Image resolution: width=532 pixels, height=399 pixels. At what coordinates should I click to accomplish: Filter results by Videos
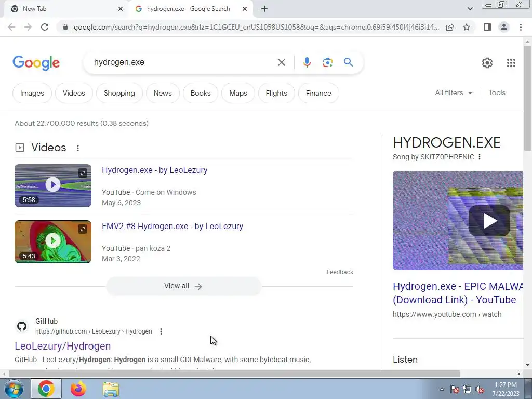click(x=74, y=93)
